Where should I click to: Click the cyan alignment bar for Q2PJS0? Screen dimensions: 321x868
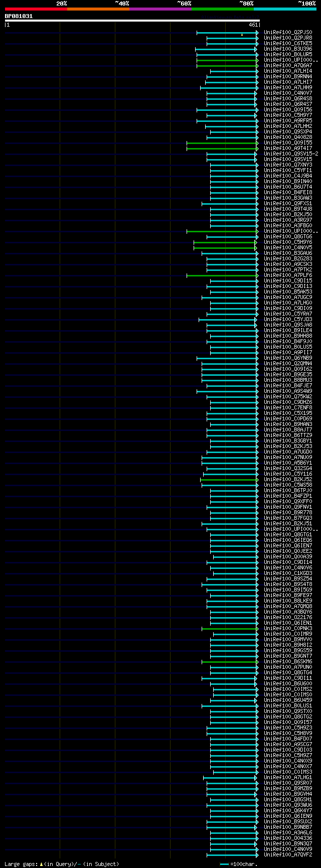coord(228,32)
